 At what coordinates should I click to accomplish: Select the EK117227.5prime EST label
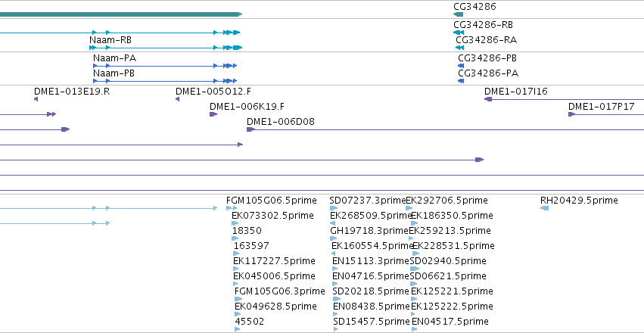274,261
